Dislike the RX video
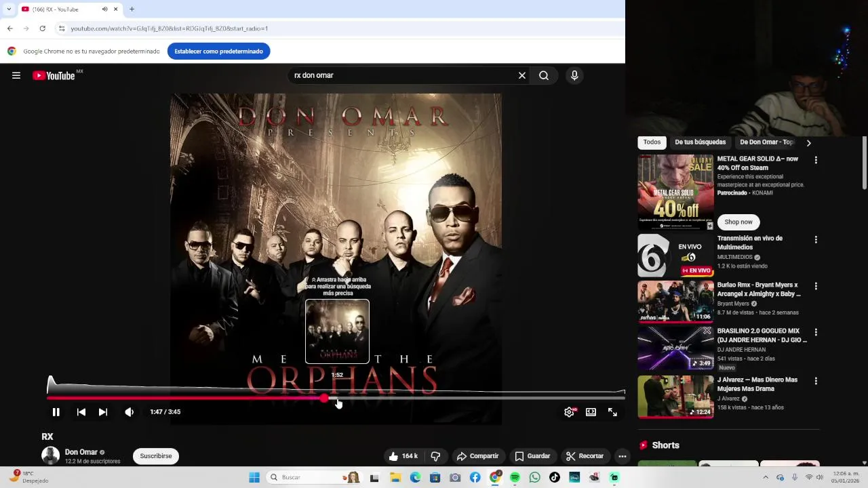 (x=436, y=456)
